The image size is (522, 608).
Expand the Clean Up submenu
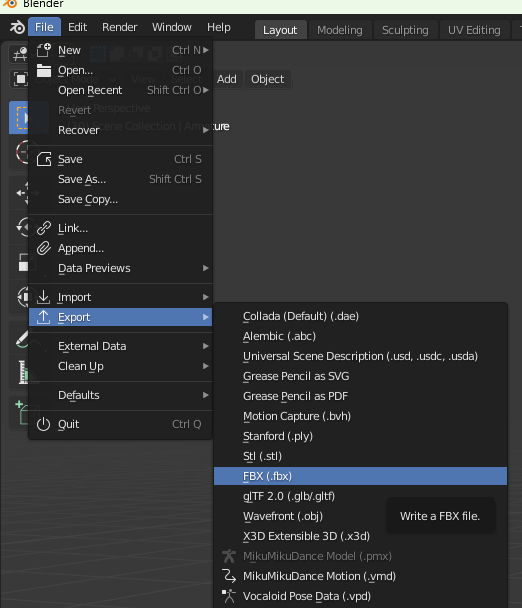coord(121,366)
